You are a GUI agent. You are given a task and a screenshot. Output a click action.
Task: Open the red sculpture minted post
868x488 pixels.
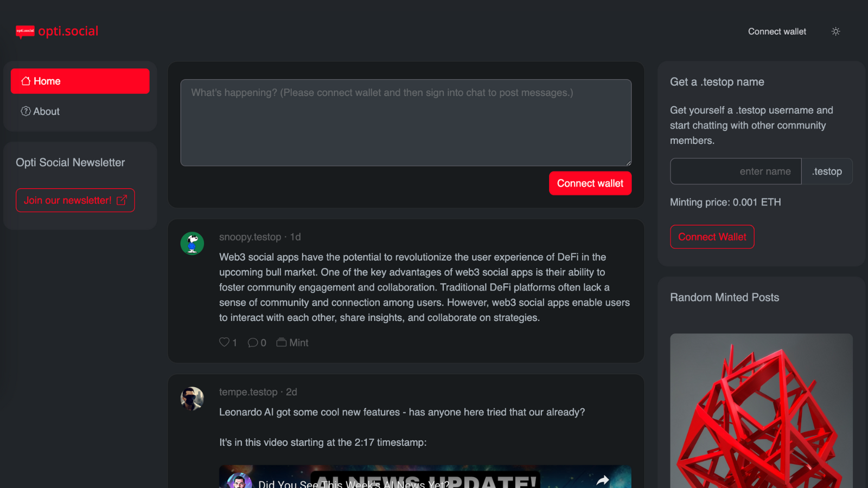pyautogui.click(x=761, y=412)
